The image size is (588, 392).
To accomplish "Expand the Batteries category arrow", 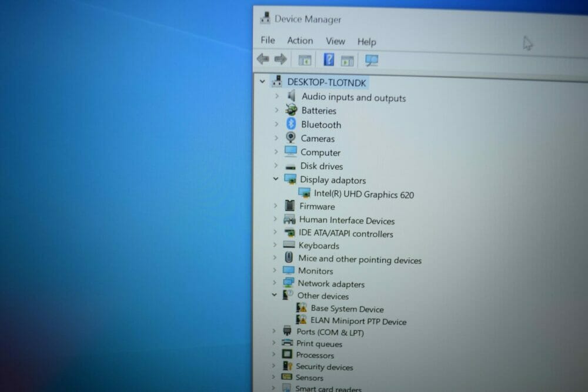I will coord(277,110).
